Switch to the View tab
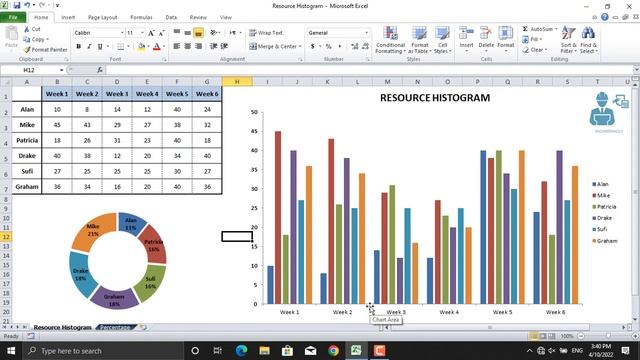 point(225,18)
